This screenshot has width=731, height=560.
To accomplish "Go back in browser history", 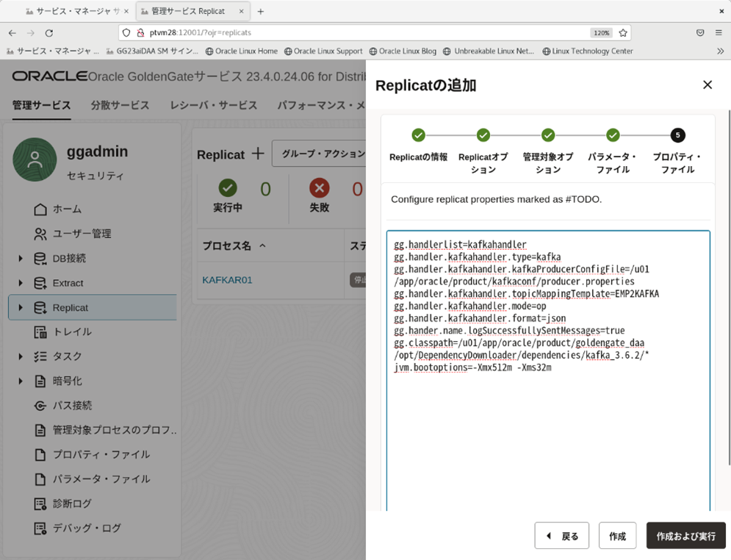I will (x=12, y=32).
